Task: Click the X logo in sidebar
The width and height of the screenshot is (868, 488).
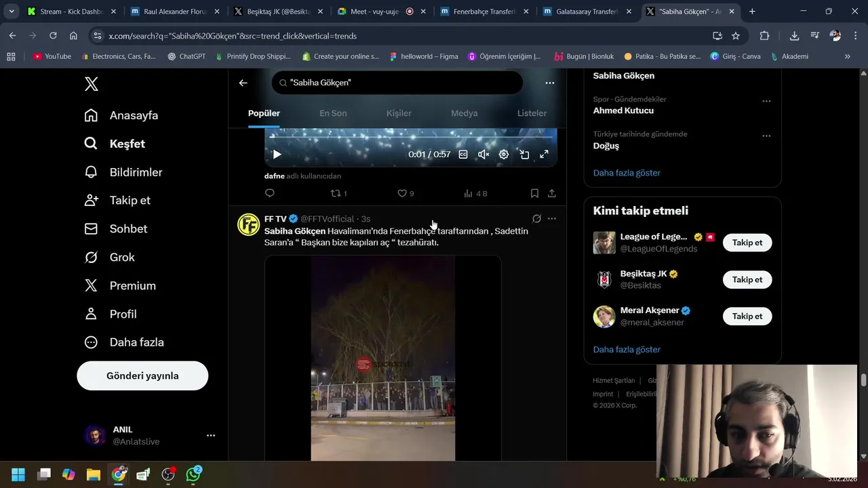Action: coord(92,84)
